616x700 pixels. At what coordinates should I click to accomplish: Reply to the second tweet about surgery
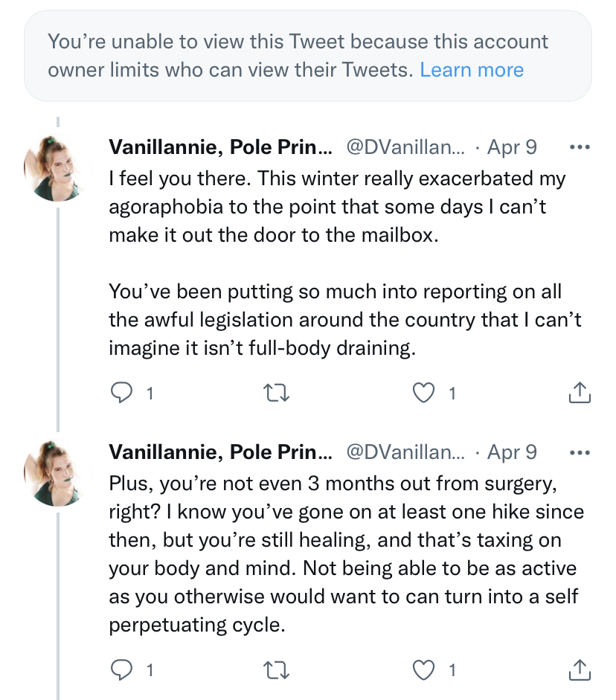point(121,670)
